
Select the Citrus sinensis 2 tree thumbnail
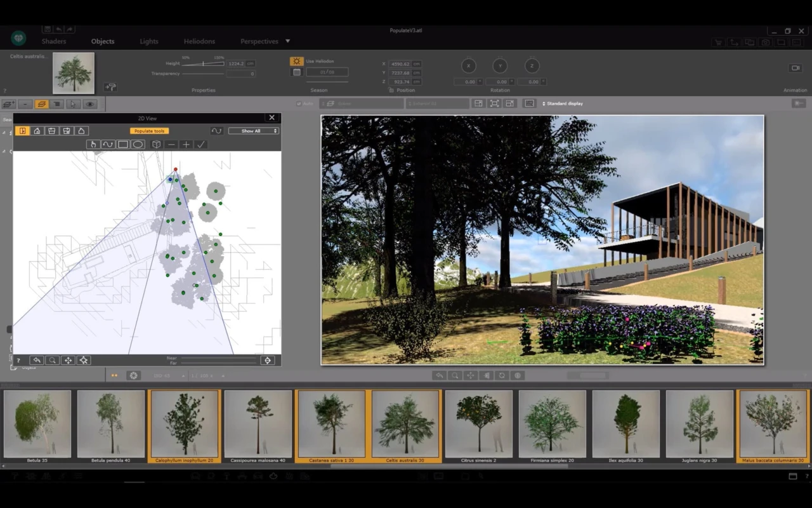[x=478, y=424]
